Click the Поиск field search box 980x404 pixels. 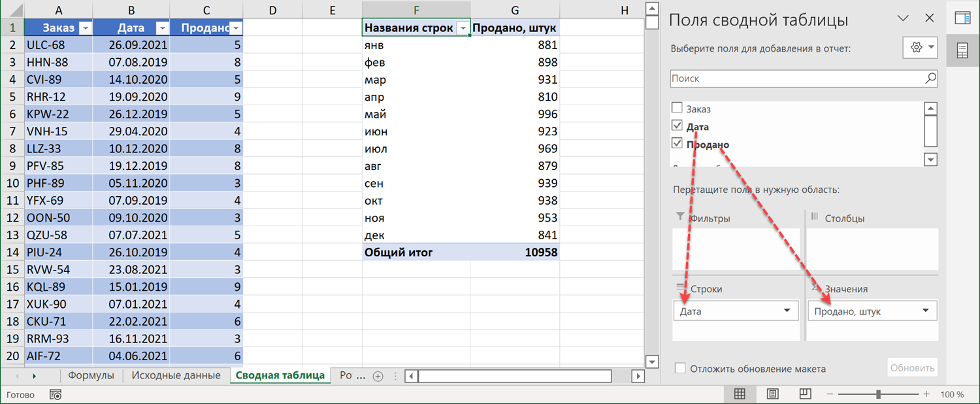pyautogui.click(x=804, y=78)
